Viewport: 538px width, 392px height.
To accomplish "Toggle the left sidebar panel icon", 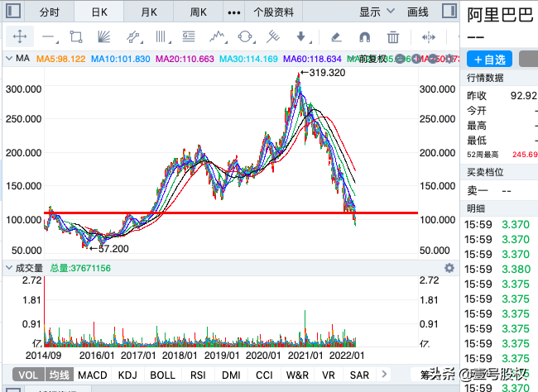I will (14, 11).
